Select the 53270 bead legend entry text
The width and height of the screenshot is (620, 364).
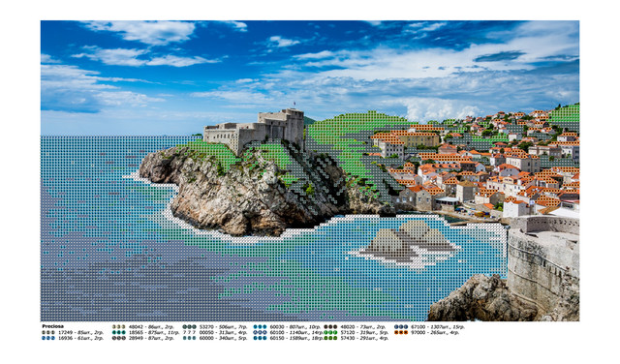click(224, 327)
